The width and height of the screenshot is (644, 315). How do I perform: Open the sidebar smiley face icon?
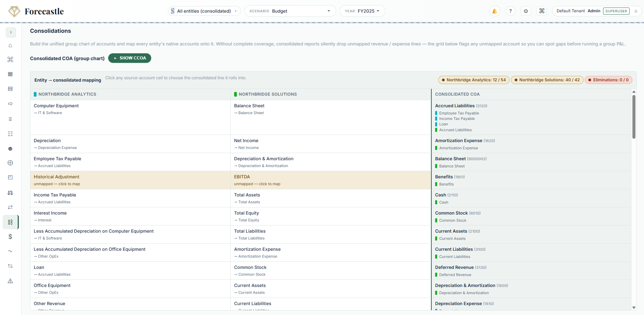pyautogui.click(x=10, y=149)
